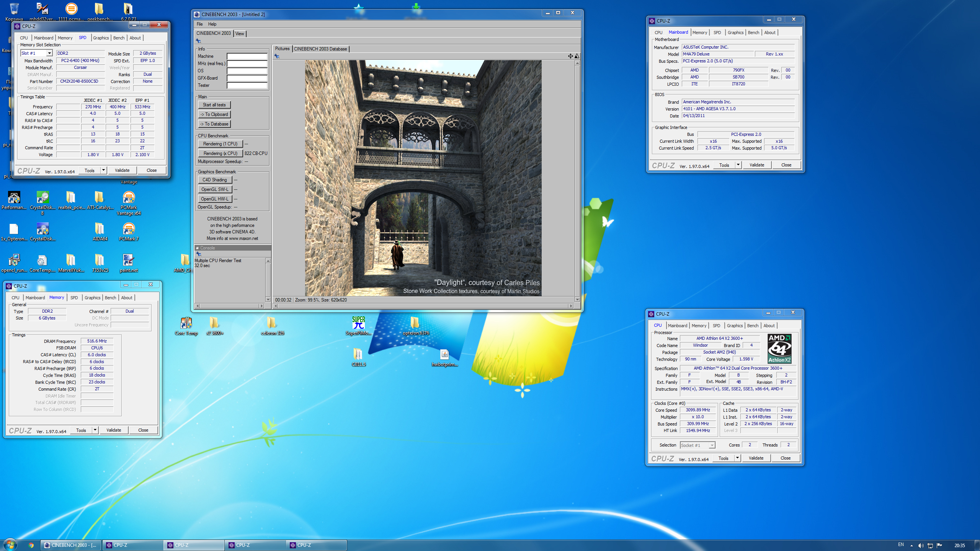Image resolution: width=980 pixels, height=551 pixels.
Task: Open the Recycle Bin desktop icon
Action: tap(14, 11)
